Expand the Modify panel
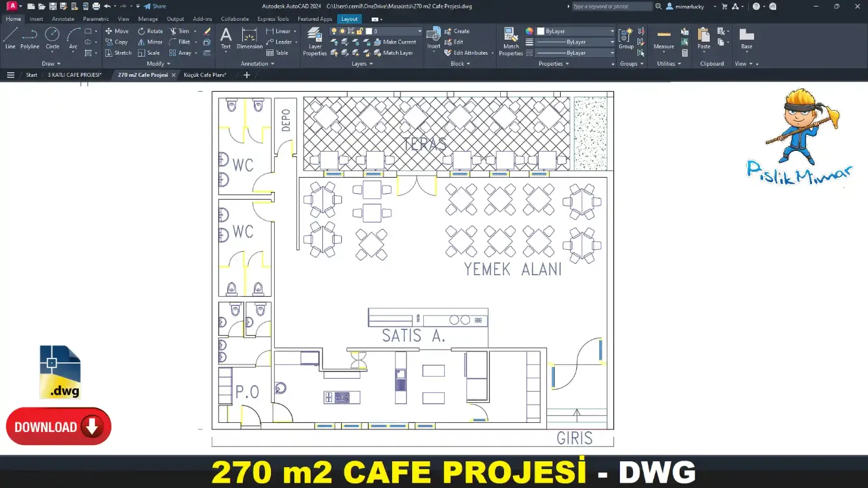The image size is (868, 488). pyautogui.click(x=158, y=64)
